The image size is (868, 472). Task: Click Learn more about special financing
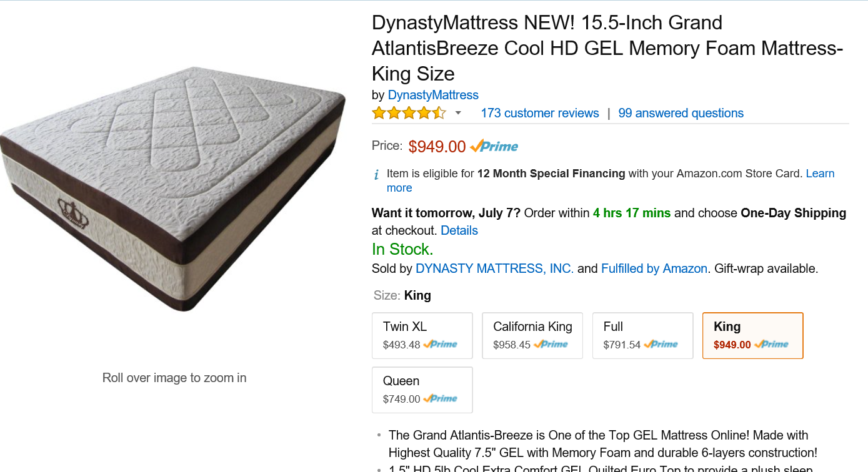pos(820,174)
